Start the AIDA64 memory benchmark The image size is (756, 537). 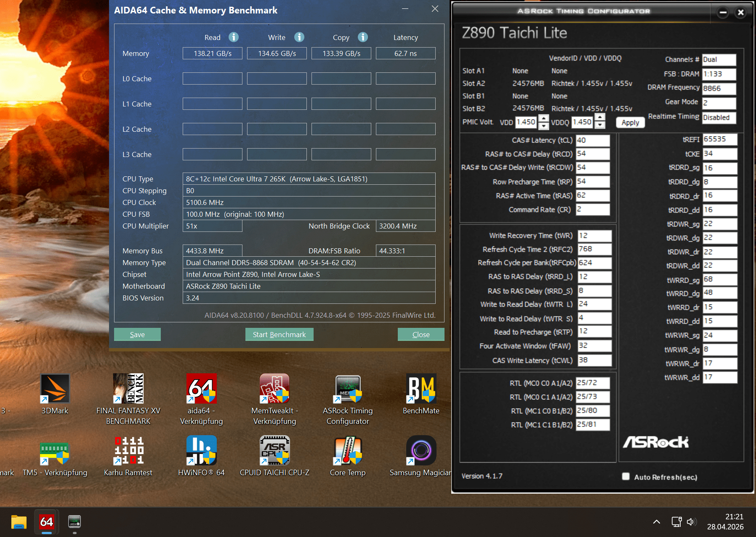(280, 335)
